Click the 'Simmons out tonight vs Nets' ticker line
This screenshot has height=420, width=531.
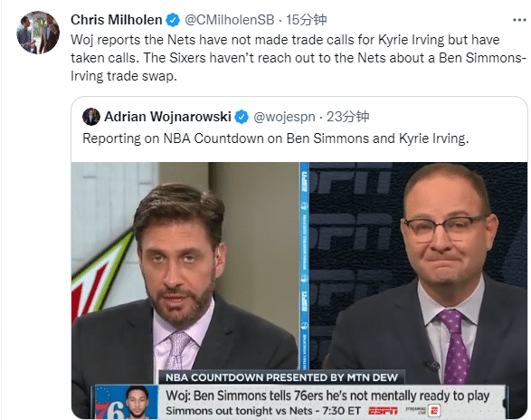coord(263,411)
